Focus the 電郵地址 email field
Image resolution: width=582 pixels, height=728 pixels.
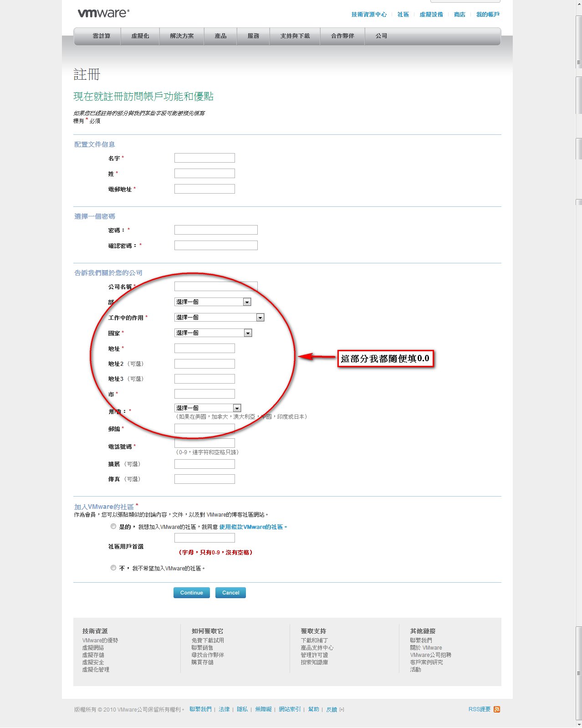pos(204,189)
